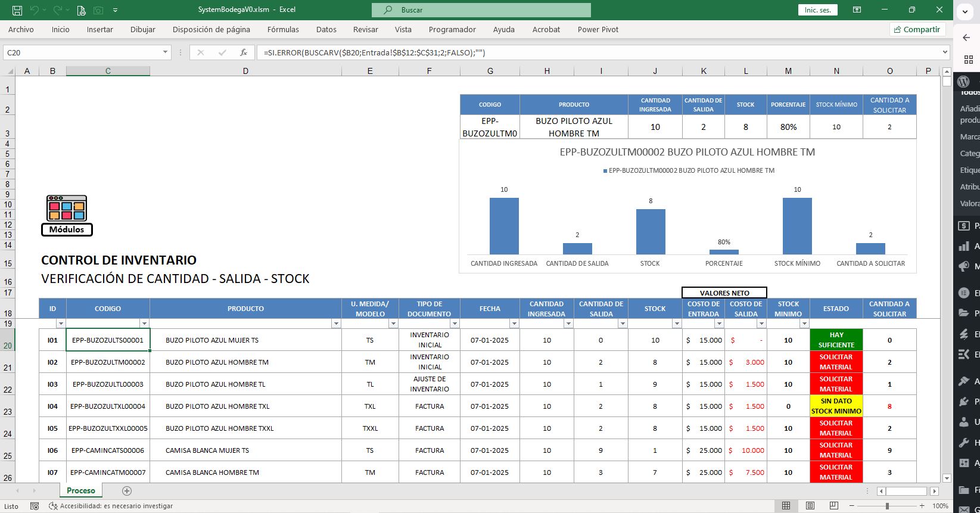Viewport: 980px width, 513px height.
Task: Click the Ribbon Display Options icon
Action: click(857, 10)
